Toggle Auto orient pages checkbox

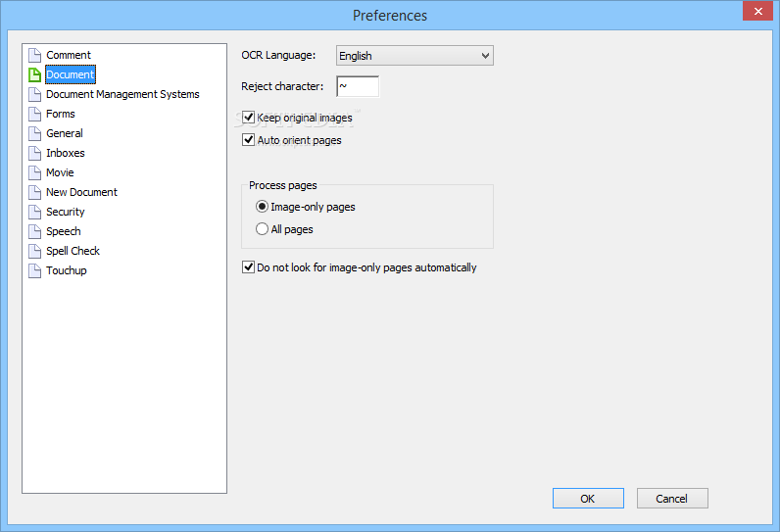[248, 140]
